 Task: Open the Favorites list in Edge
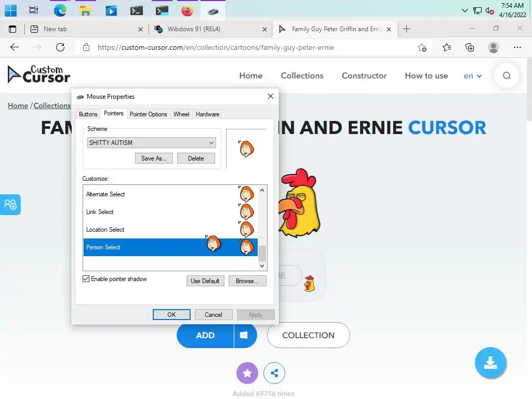[446, 47]
